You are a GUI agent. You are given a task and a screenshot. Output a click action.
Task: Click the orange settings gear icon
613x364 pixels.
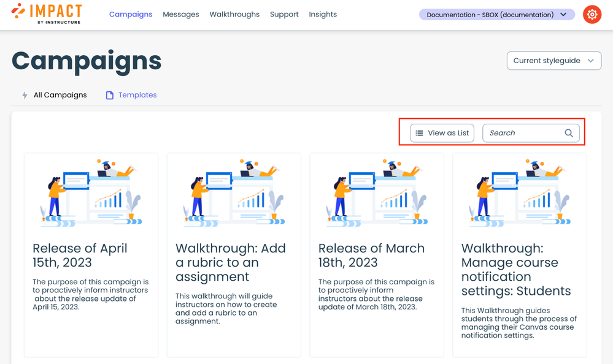(592, 15)
